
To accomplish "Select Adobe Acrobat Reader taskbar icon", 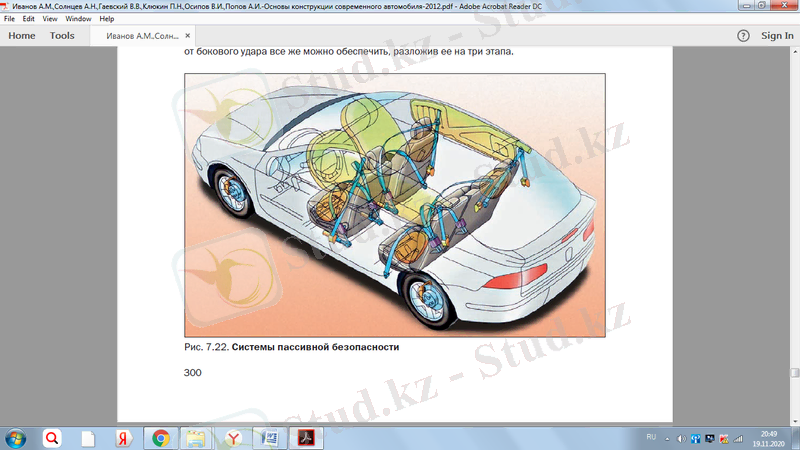I will [x=306, y=438].
